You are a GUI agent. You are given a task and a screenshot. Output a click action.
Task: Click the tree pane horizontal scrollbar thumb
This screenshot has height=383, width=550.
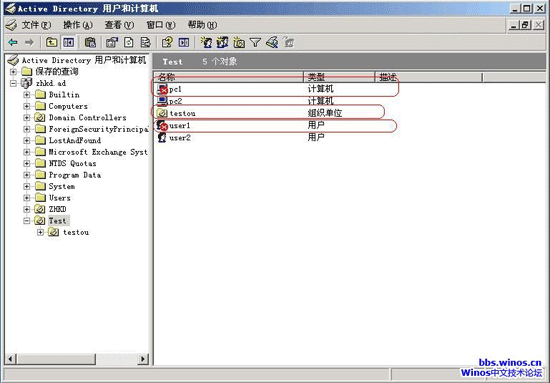(56, 359)
